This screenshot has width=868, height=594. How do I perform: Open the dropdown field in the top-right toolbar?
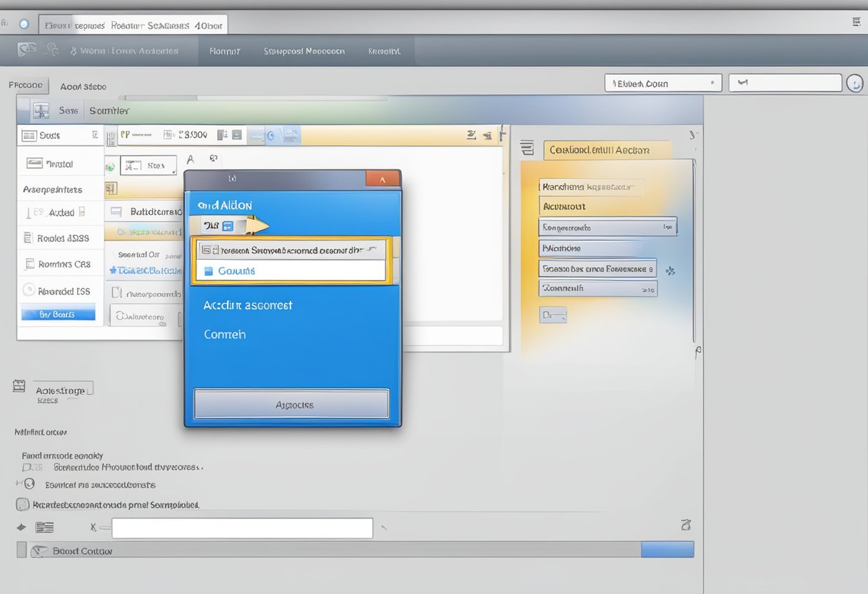[x=662, y=84]
